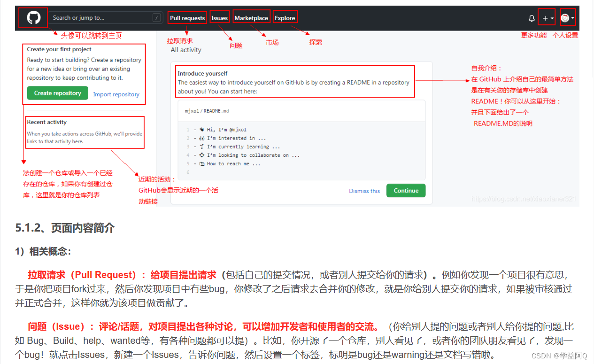Click code line I'm looking to collaborate on
The image size is (594, 364).
click(247, 155)
